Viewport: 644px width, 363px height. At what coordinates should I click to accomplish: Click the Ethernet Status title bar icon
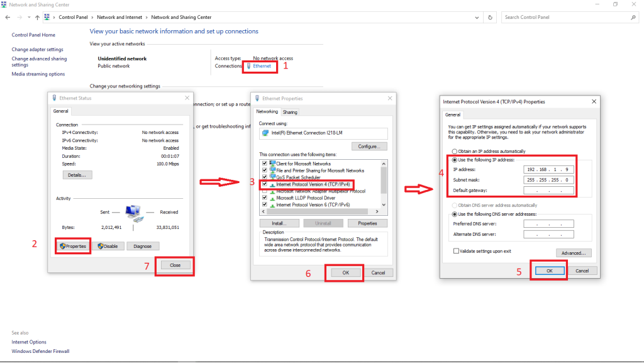coord(54,98)
